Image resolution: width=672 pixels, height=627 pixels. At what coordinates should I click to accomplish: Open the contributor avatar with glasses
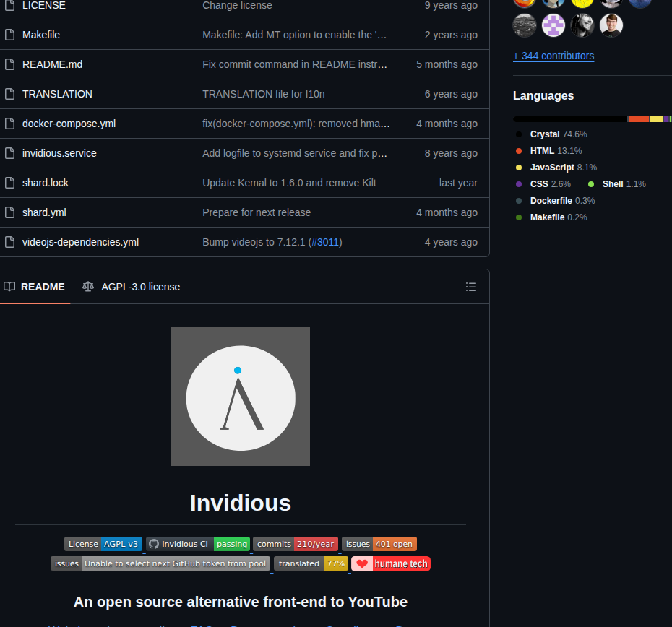611,25
